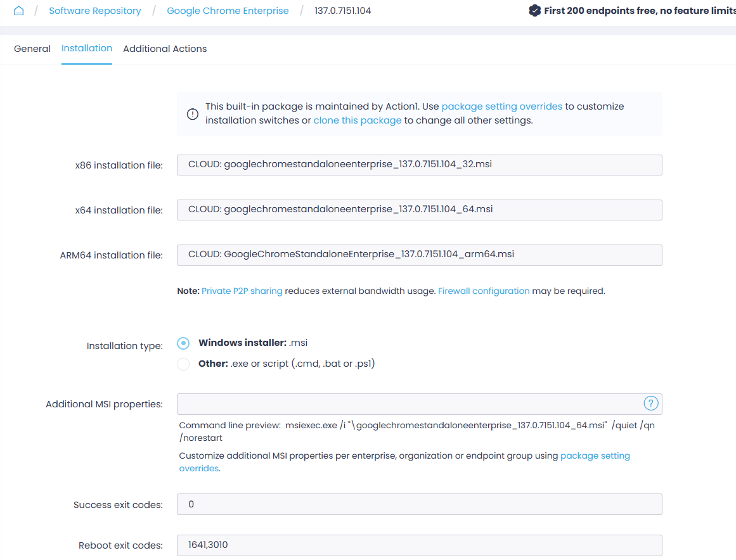This screenshot has width=736, height=560.
Task: Switch to the Additional Actions tab
Action: pos(165,48)
